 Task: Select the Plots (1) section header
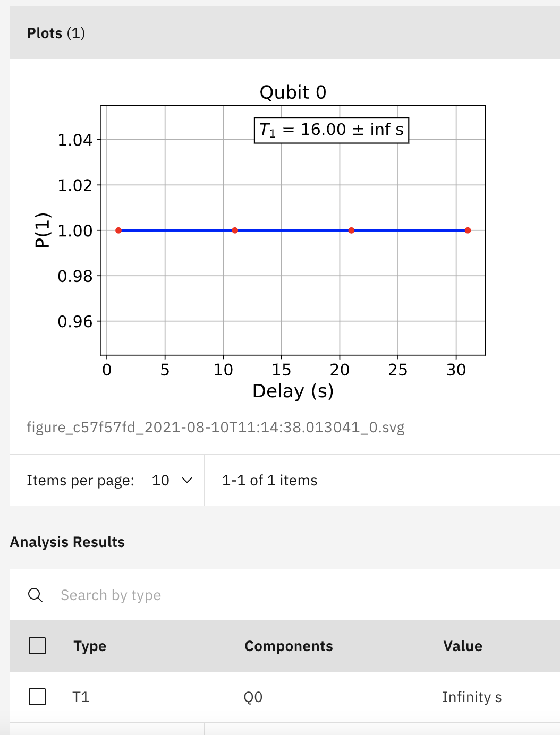pyautogui.click(x=55, y=33)
